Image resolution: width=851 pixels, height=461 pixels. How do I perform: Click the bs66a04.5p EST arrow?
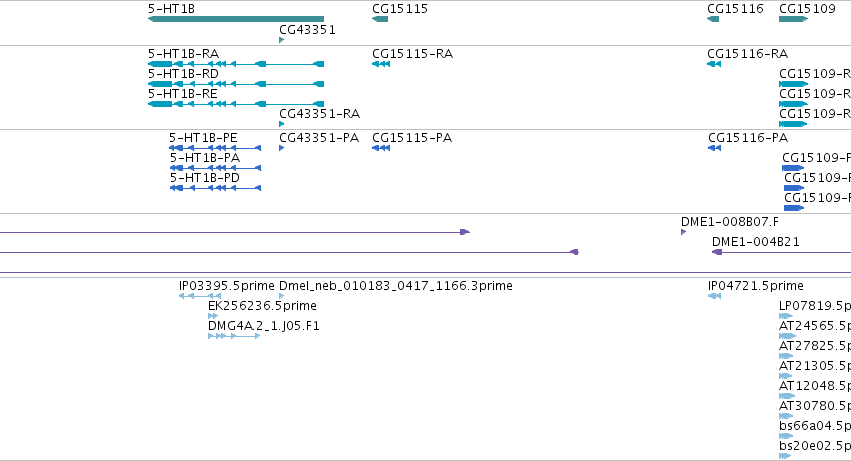786,436
